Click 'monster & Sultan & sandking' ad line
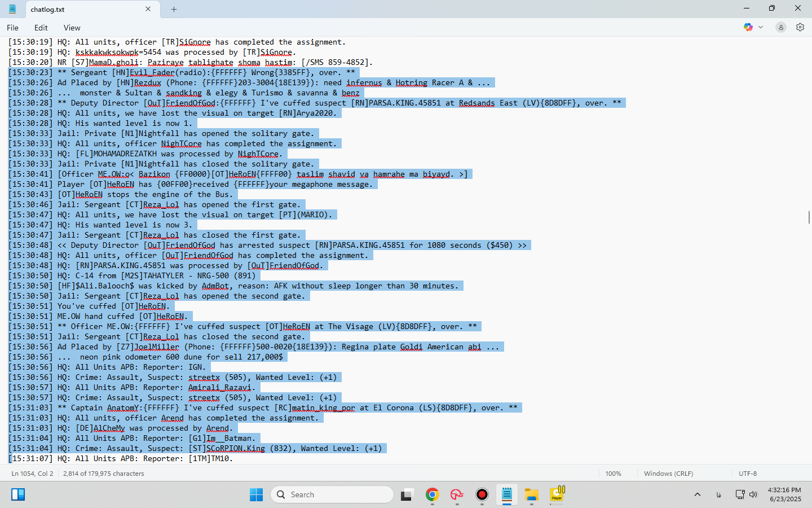812x508 pixels. point(184,93)
